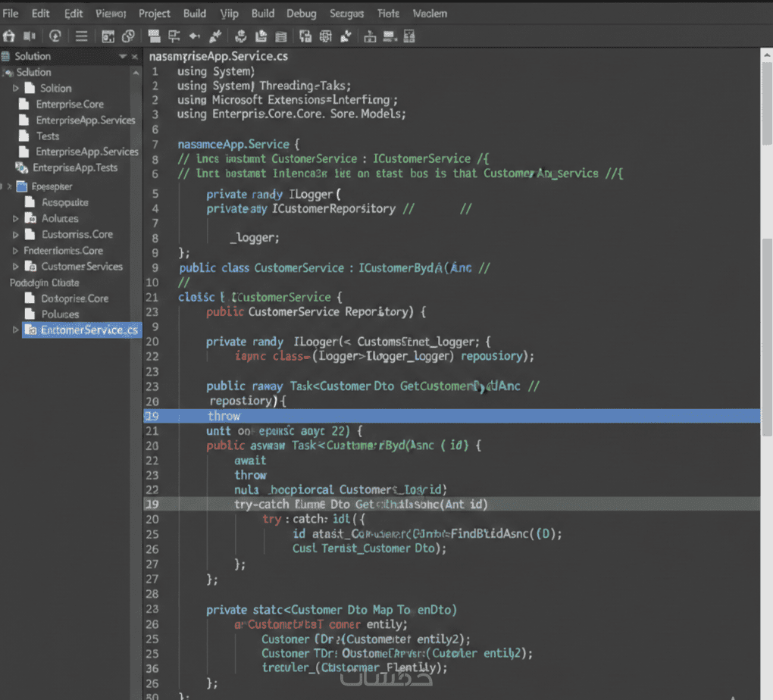
Task: Click the three-line hamburger toolbar icon
Action: pyautogui.click(x=81, y=36)
